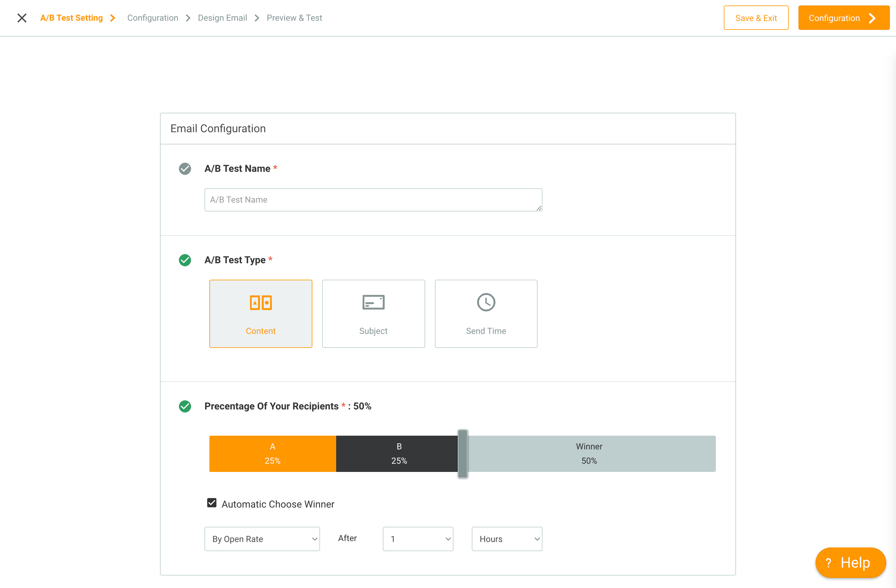Click the Save & Exit button
Viewport: 896px width, 588px height.
756,18
